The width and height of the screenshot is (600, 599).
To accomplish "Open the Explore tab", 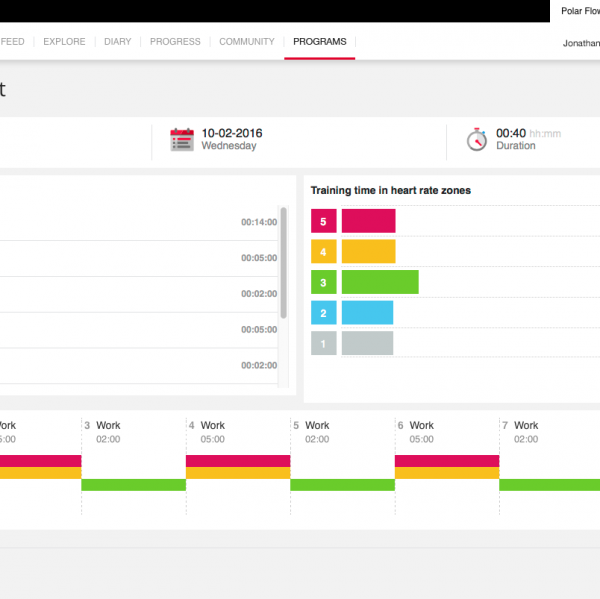I will pyautogui.click(x=64, y=42).
